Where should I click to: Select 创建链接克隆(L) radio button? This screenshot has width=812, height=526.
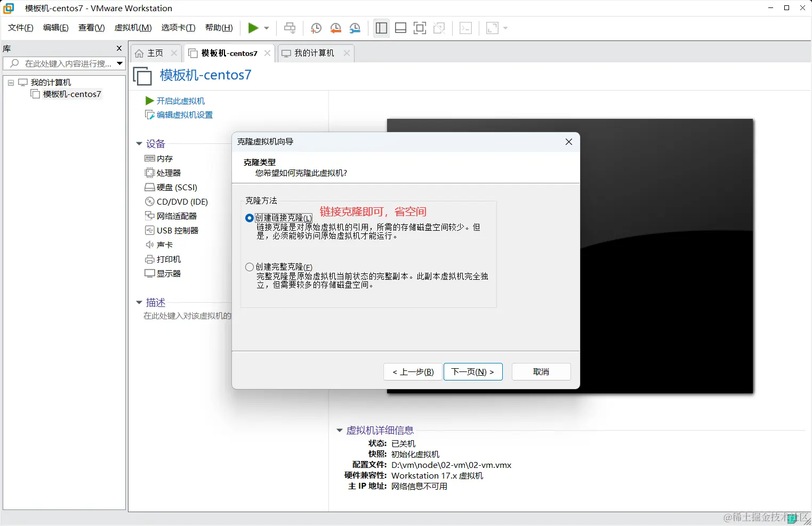point(249,218)
